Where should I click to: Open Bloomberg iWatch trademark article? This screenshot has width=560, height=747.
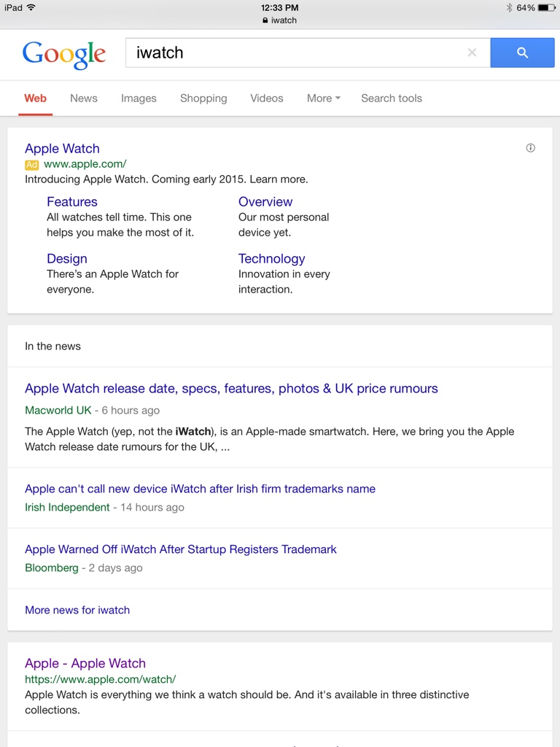(181, 549)
